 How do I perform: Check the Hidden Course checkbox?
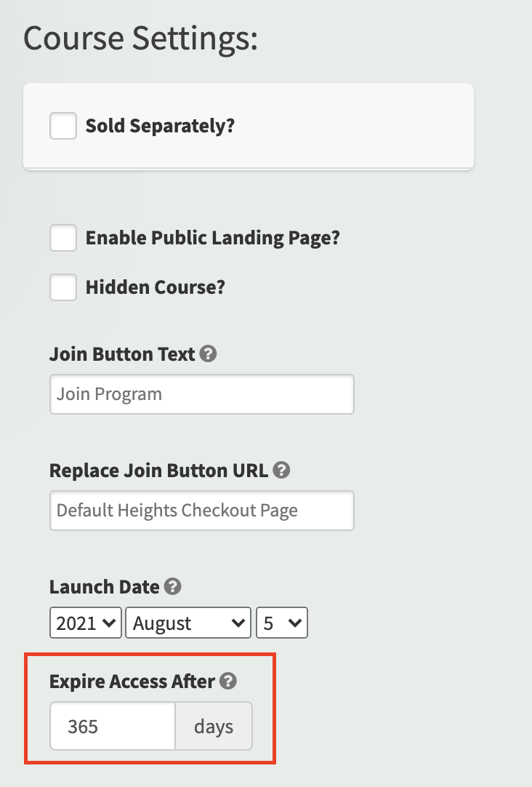coord(63,287)
